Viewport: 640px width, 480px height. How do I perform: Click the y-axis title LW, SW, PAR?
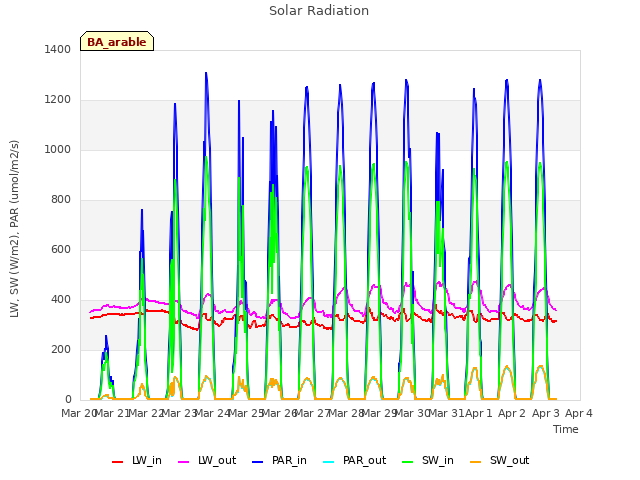pos(15,229)
